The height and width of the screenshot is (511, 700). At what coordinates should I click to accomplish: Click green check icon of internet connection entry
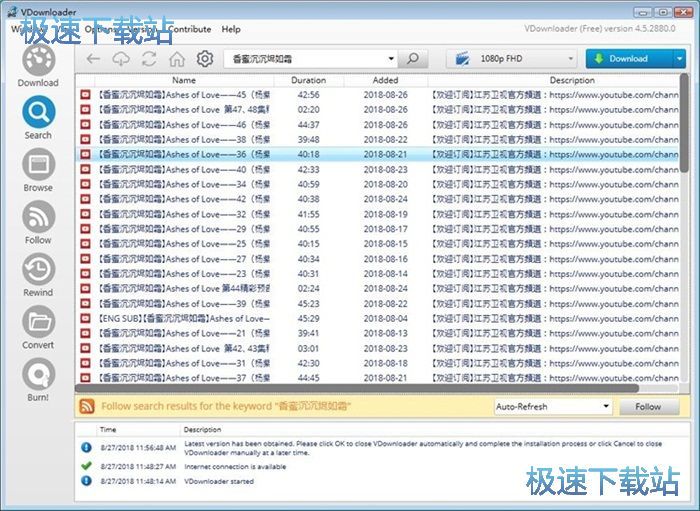(x=87, y=466)
